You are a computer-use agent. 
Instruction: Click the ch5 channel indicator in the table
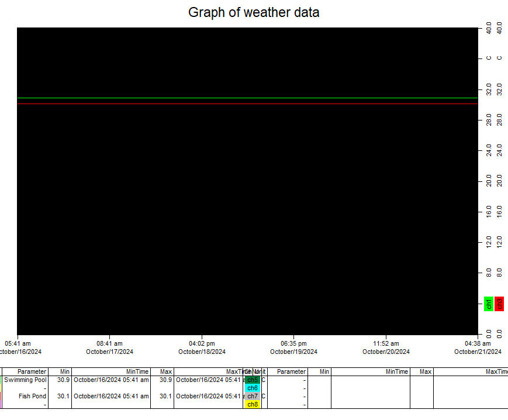(x=253, y=379)
